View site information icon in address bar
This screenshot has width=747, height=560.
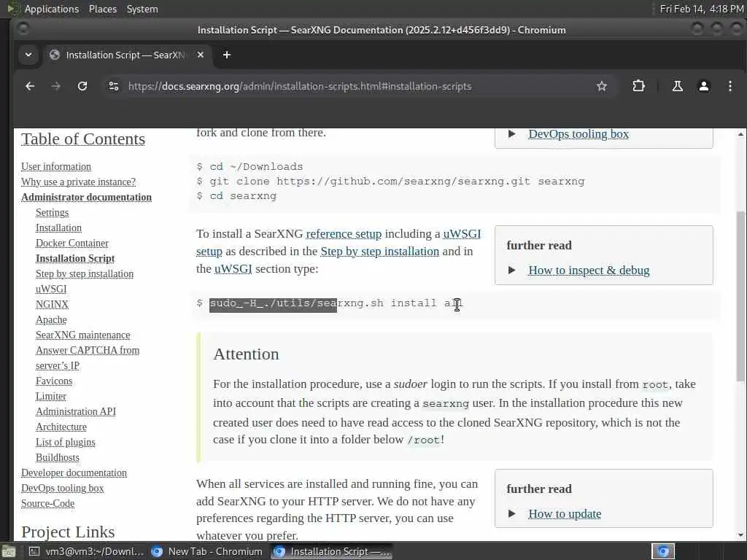click(x=113, y=86)
